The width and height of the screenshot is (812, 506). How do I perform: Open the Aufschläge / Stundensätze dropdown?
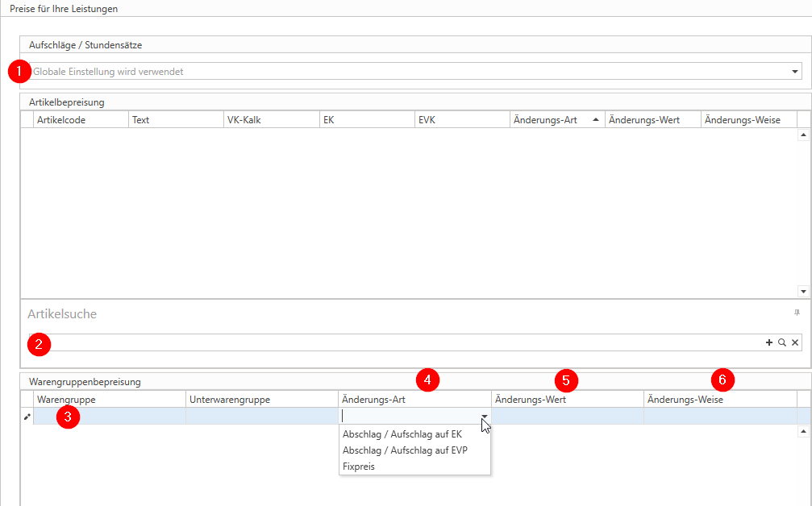coord(794,72)
